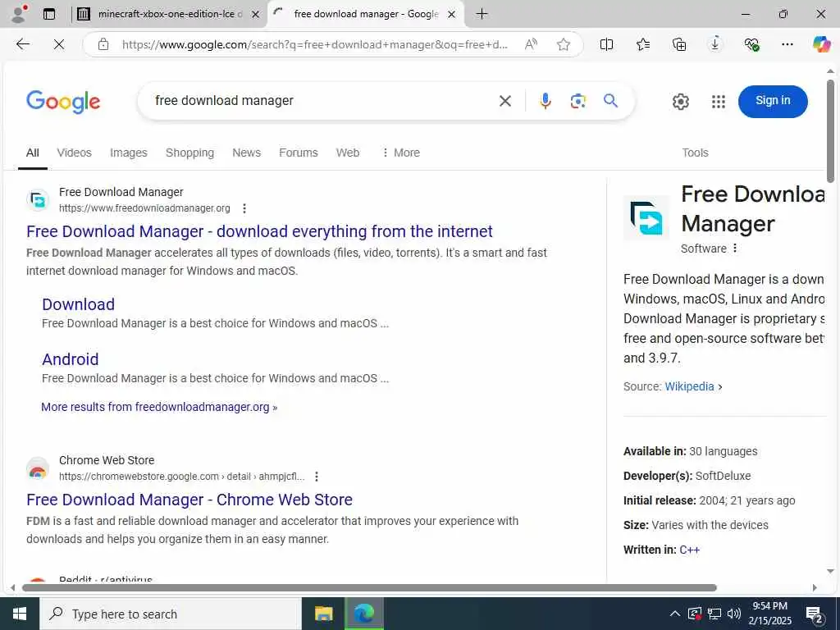Open the C++ link
Screen dimensions: 840x630
[689, 550]
